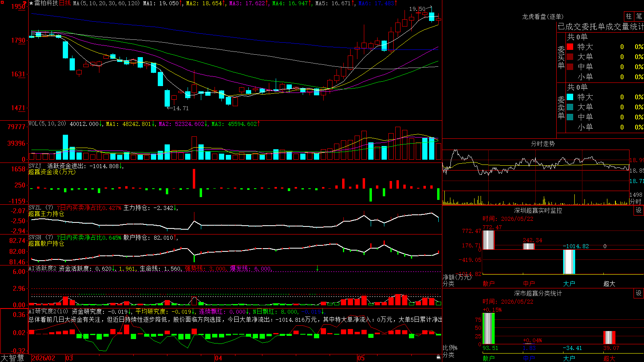Click the 大智慧 logo in the corner
This screenshot has height=362, width=644.
point(12,358)
